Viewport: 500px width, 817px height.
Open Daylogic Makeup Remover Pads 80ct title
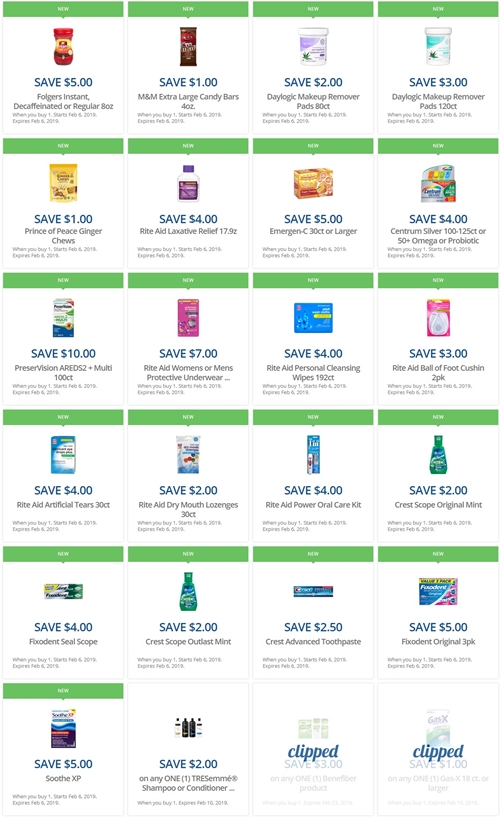[x=313, y=101]
